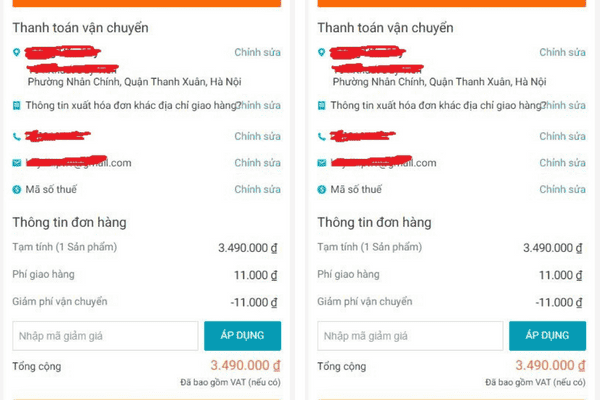
Task: Click the phone icon in right panel
Action: 322,137
